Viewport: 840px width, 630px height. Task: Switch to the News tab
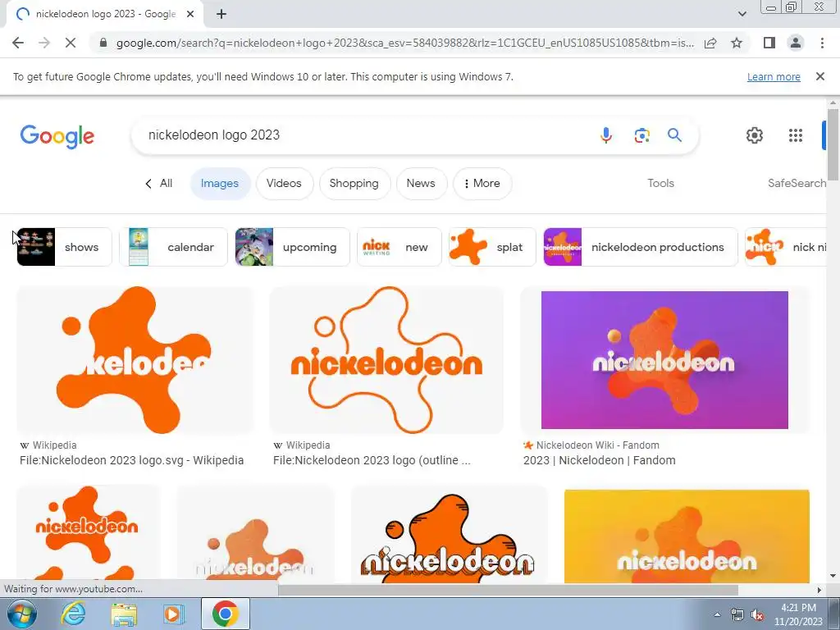(x=421, y=183)
